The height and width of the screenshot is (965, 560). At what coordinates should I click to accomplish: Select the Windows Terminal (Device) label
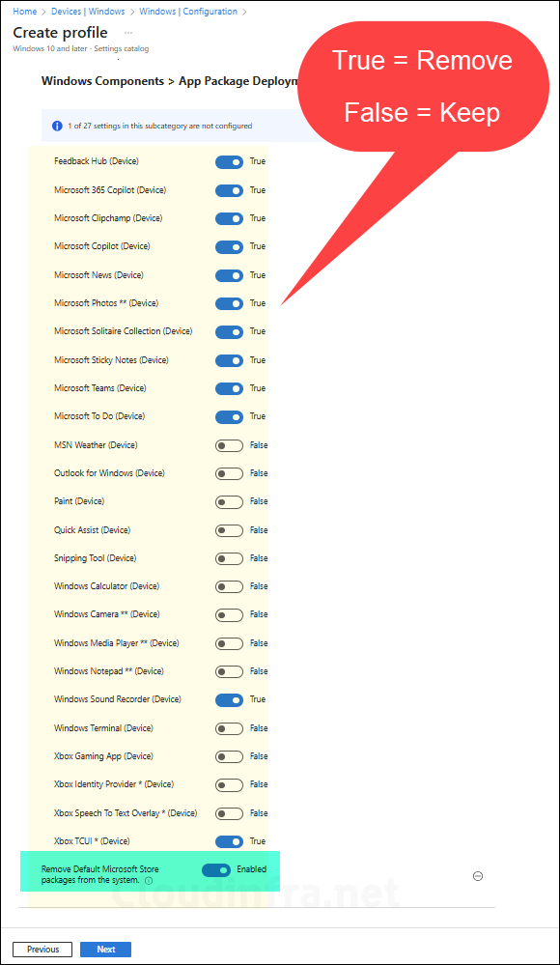tap(103, 728)
